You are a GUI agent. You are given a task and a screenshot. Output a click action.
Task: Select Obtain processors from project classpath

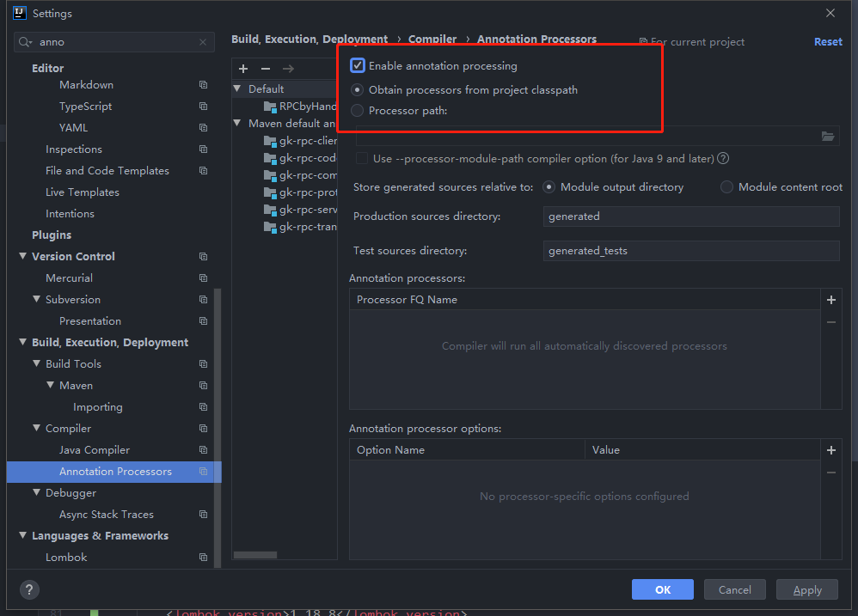click(x=357, y=89)
